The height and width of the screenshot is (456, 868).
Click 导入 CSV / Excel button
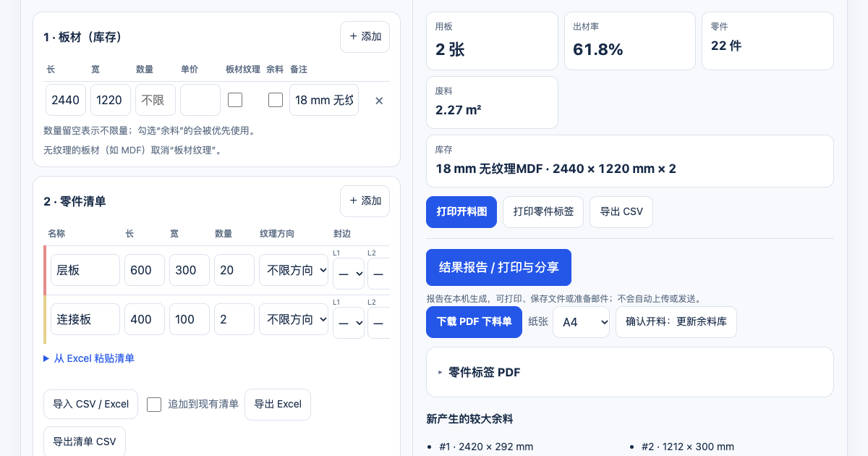[90, 404]
